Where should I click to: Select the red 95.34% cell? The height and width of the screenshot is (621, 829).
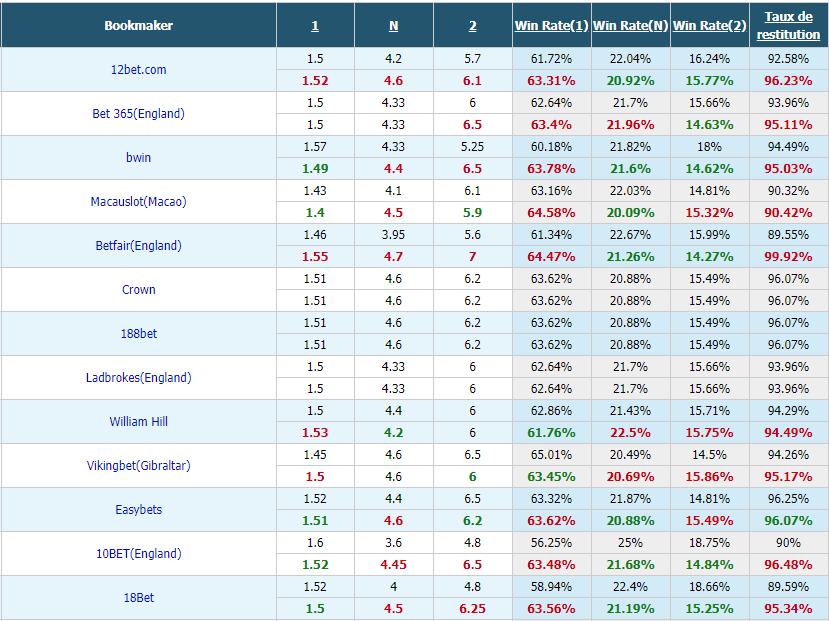(x=788, y=609)
